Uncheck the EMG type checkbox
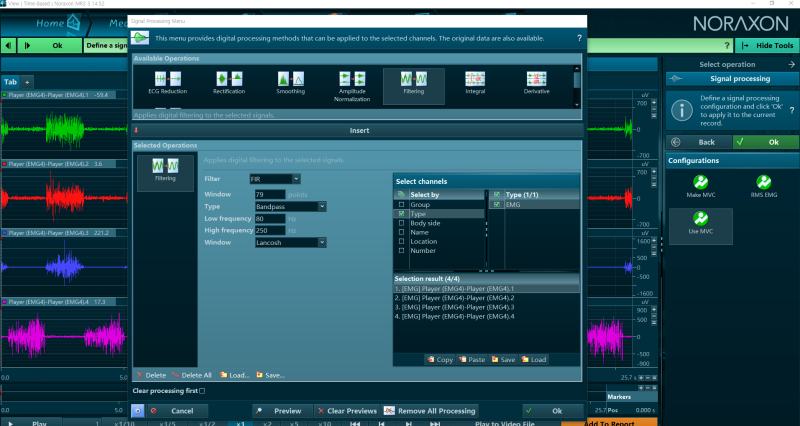This screenshot has width=800, height=426. [496, 205]
